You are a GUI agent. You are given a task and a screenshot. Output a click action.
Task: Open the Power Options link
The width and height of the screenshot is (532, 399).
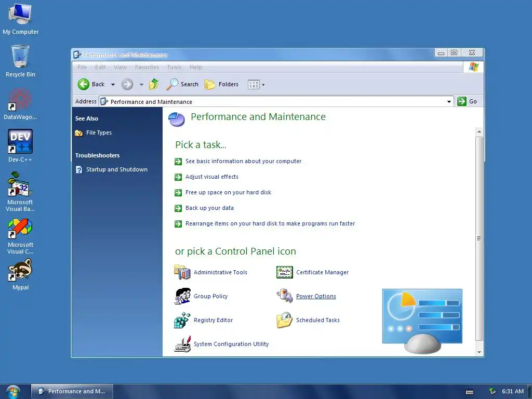click(x=316, y=296)
